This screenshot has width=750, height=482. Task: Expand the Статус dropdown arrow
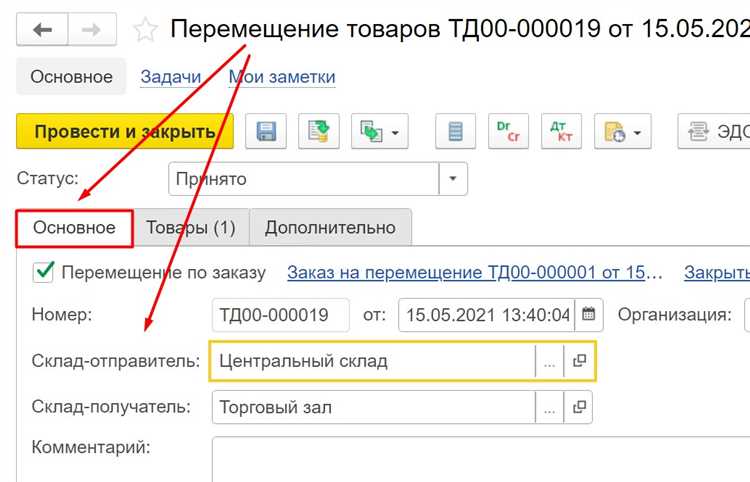point(452,179)
